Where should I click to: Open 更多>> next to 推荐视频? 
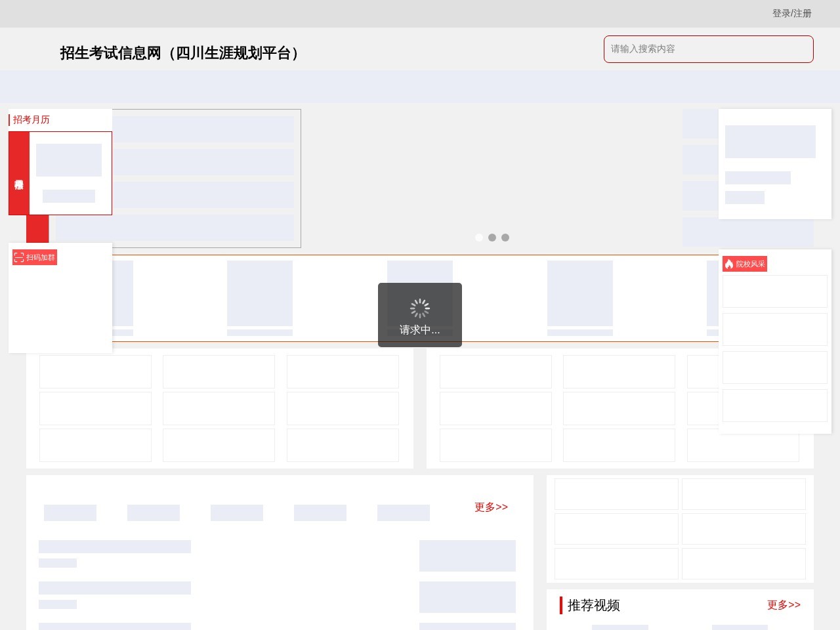[784, 605]
